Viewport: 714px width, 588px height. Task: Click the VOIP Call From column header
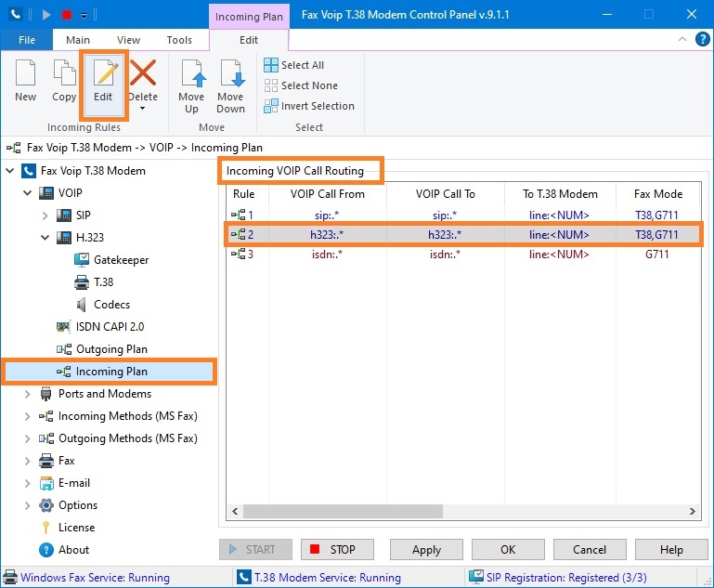(328, 194)
